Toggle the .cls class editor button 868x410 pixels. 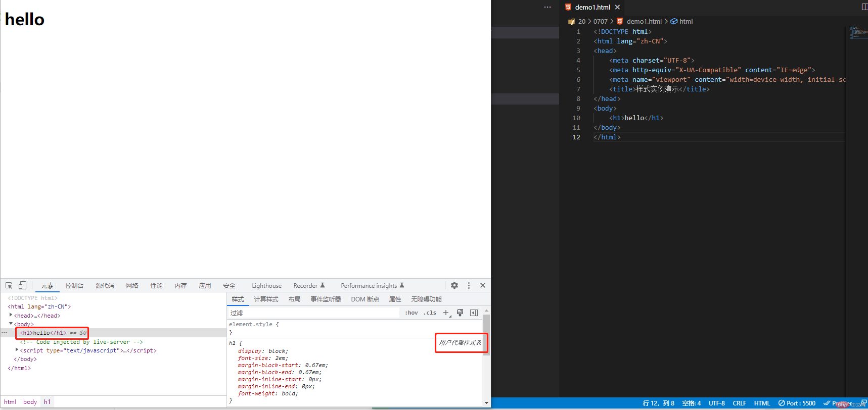click(x=430, y=313)
